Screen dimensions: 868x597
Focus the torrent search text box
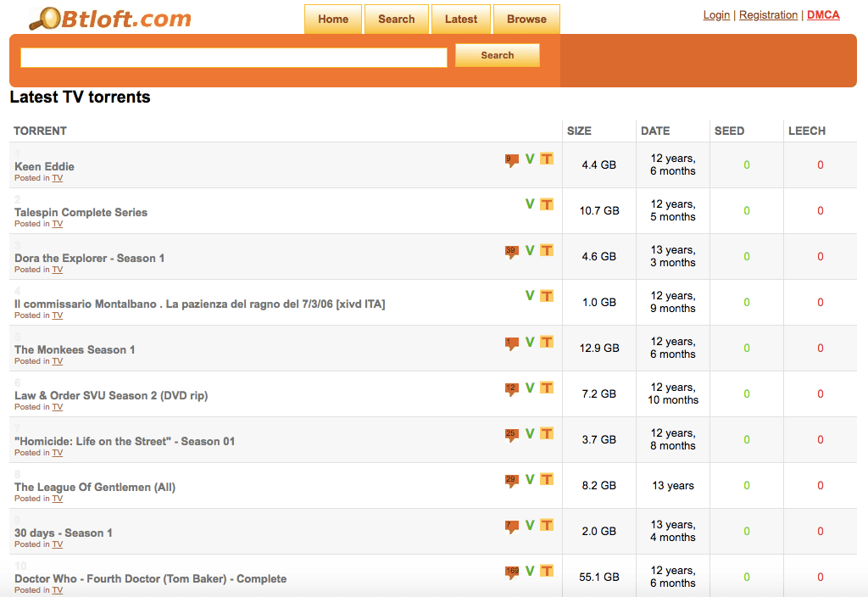click(x=234, y=58)
